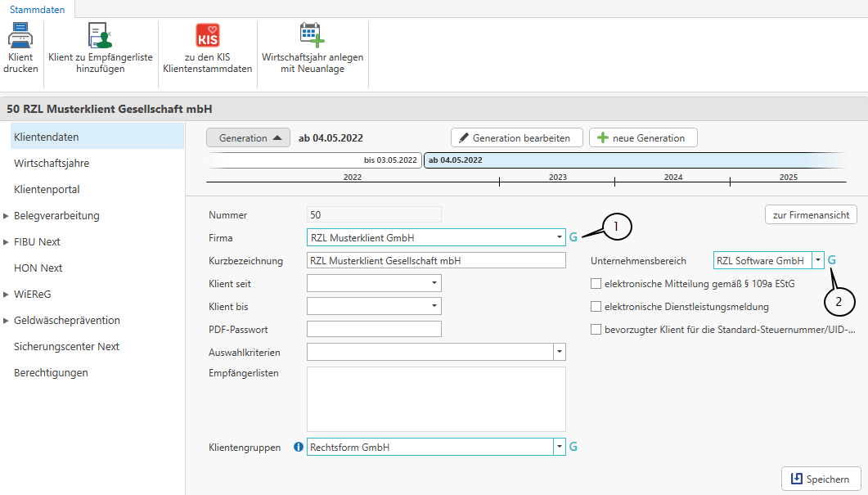Click the G icon beside Unternehmensbereich
868x495 pixels.
tap(832, 260)
